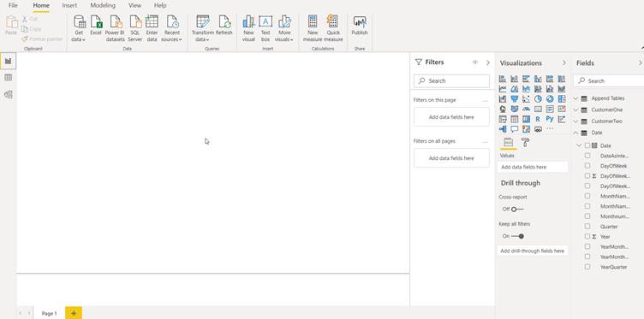The height and width of the screenshot is (319, 644).
Task: Collapse the Date hierarchy chevron
Action: [579, 145]
